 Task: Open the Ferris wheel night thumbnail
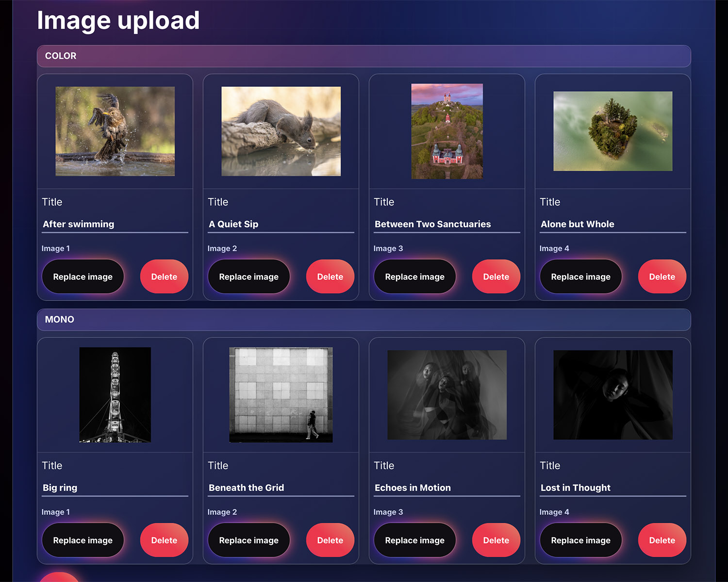pos(115,395)
